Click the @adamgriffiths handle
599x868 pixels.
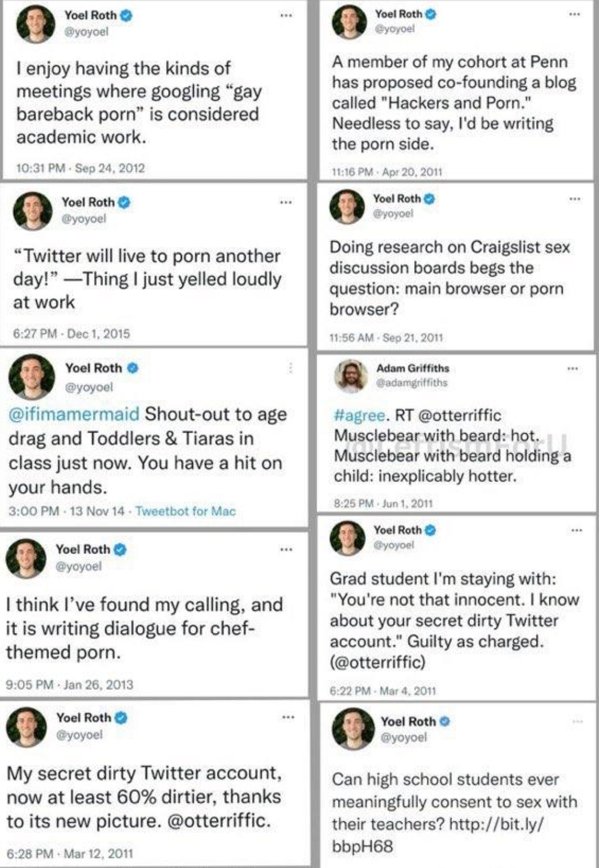tap(411, 382)
